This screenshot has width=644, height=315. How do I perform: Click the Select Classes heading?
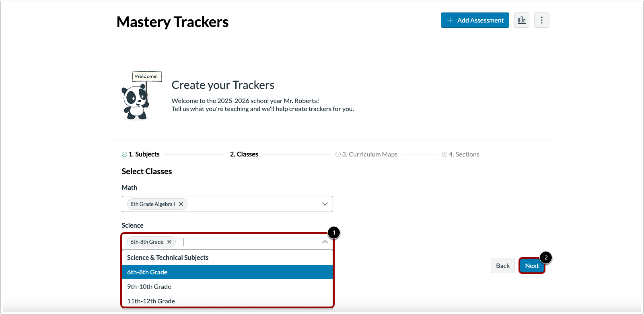pos(147,171)
